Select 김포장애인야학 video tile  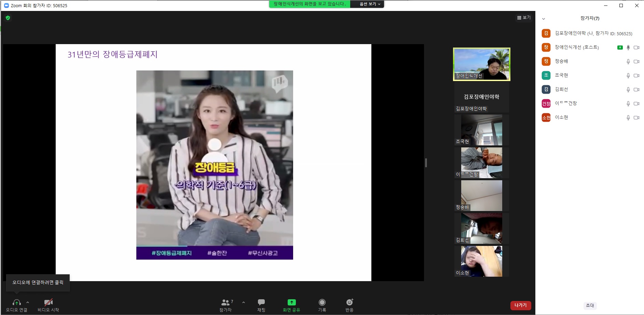[482, 97]
